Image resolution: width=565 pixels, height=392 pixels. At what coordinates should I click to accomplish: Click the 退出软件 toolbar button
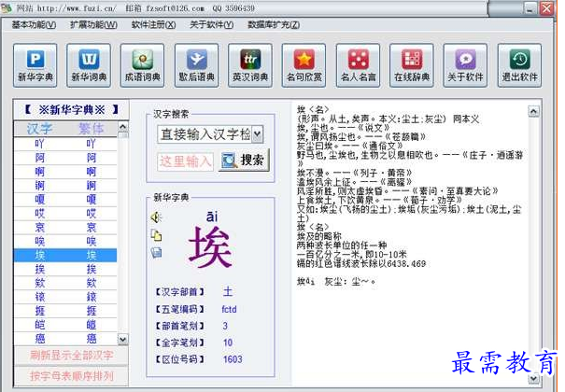point(519,65)
